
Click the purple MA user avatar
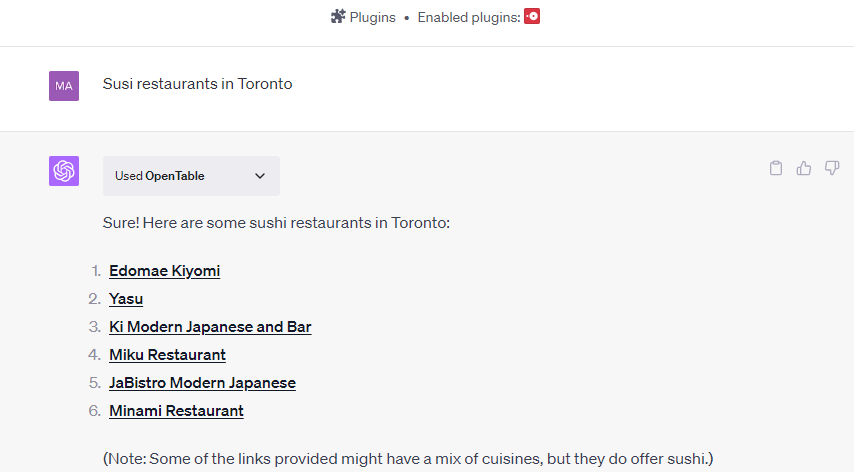click(x=64, y=86)
